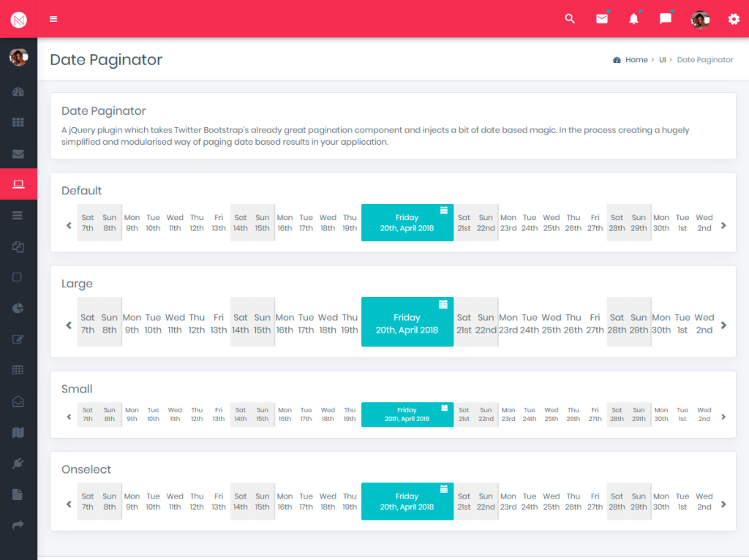Go to previous dates in Small paginator

[x=69, y=417]
